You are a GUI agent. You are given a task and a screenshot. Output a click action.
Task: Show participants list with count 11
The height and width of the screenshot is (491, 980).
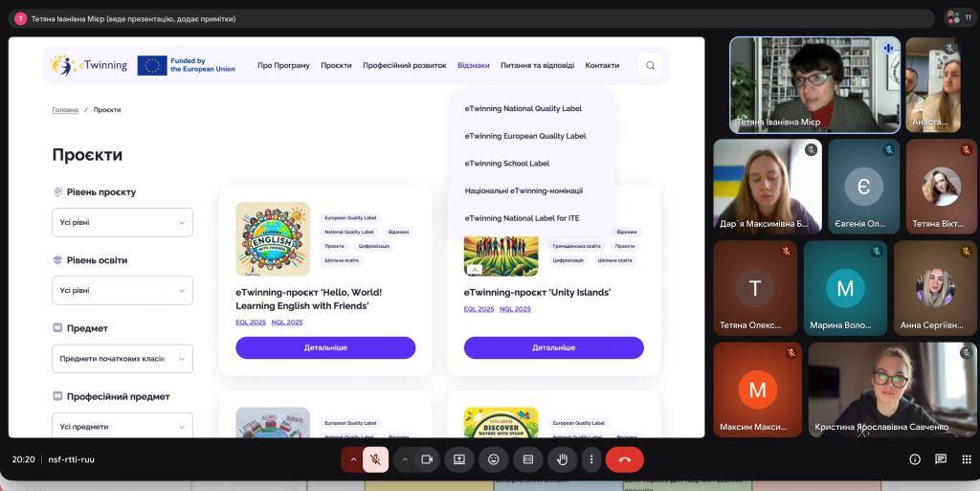[x=960, y=17]
